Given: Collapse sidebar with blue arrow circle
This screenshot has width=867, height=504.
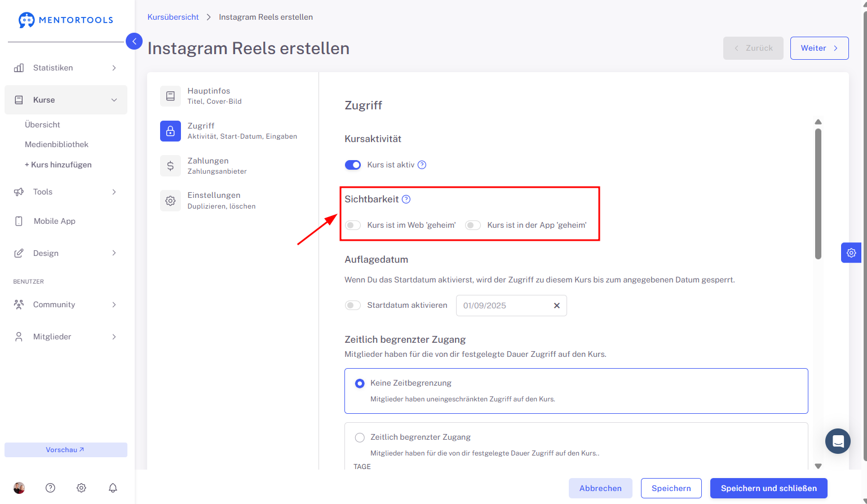Looking at the screenshot, I should pyautogui.click(x=134, y=41).
